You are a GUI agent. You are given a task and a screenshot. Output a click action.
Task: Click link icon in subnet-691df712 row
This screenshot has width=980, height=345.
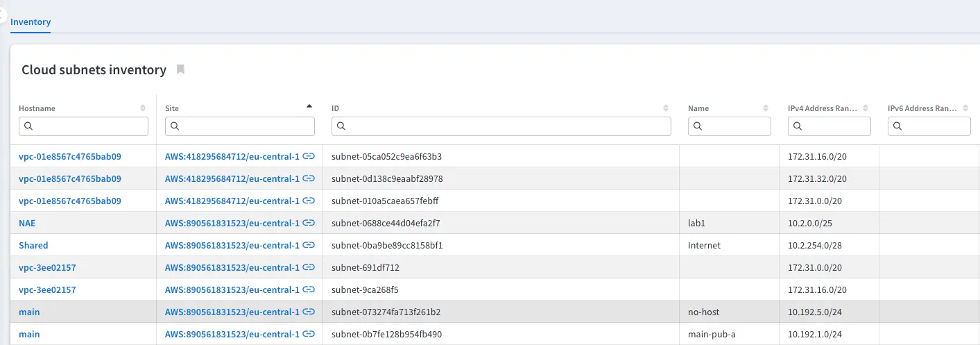(309, 267)
